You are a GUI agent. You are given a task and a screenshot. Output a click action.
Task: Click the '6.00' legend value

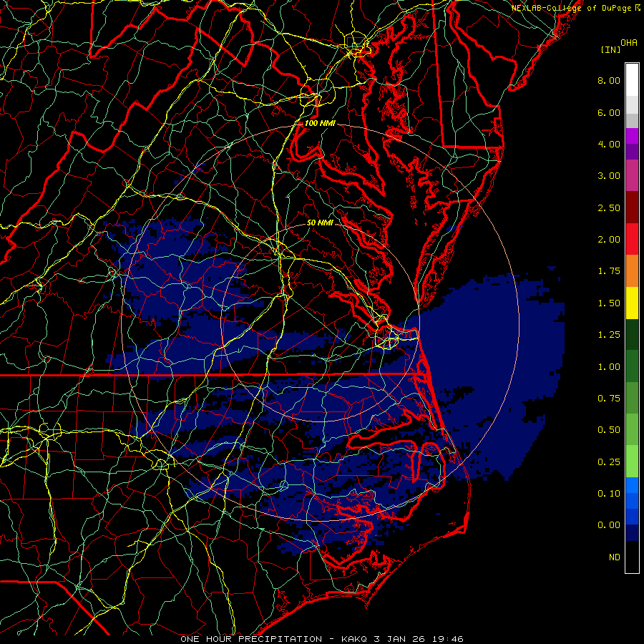click(609, 112)
